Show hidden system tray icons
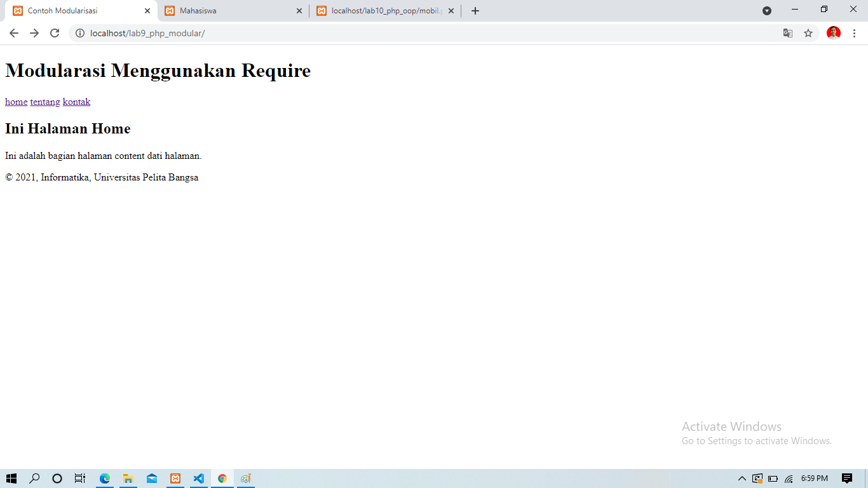The height and width of the screenshot is (488, 868). [x=742, y=478]
